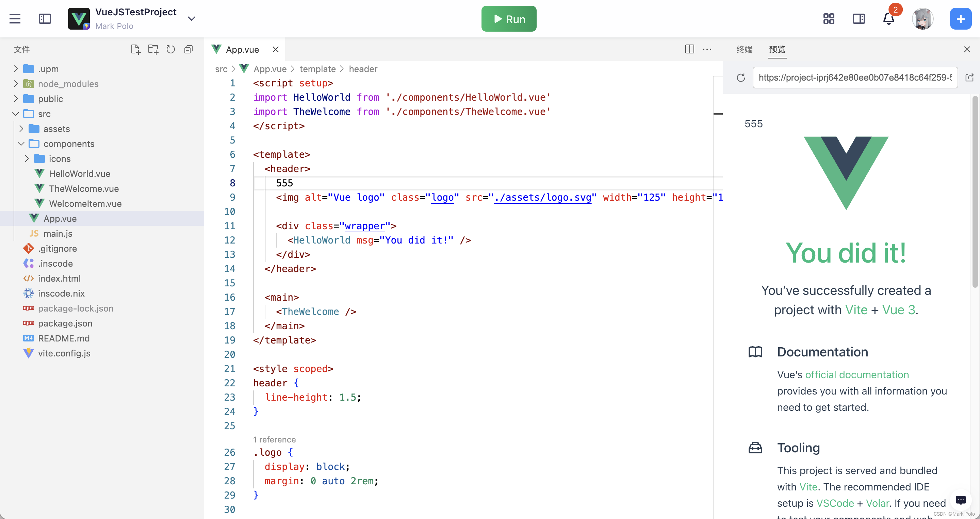Toggle the left sidebar panel icon

45,19
